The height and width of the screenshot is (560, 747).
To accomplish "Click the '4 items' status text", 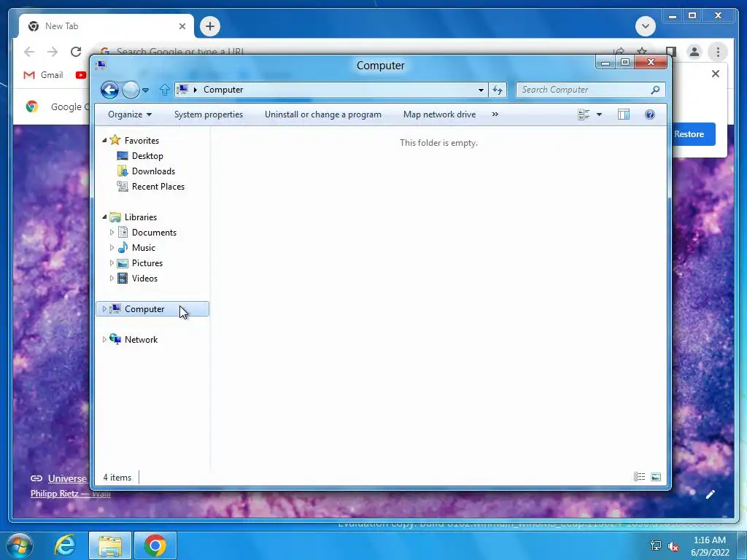I will [117, 477].
